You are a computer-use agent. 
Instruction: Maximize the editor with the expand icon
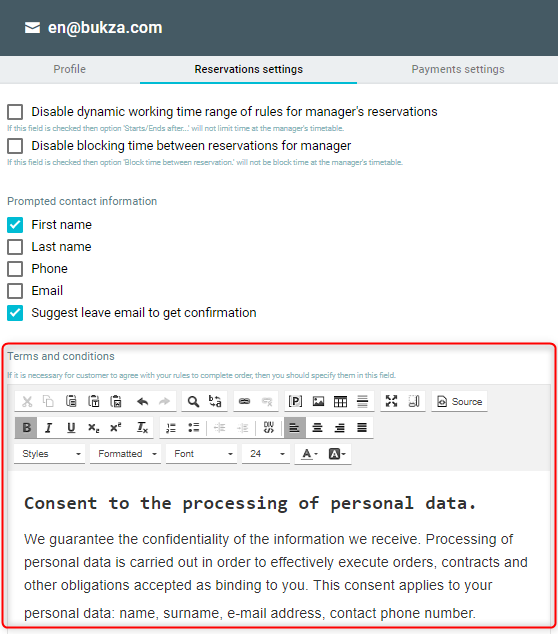[391, 402]
